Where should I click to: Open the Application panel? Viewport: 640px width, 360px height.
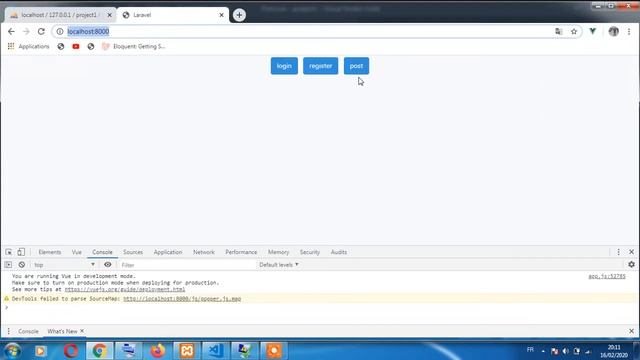point(168,252)
